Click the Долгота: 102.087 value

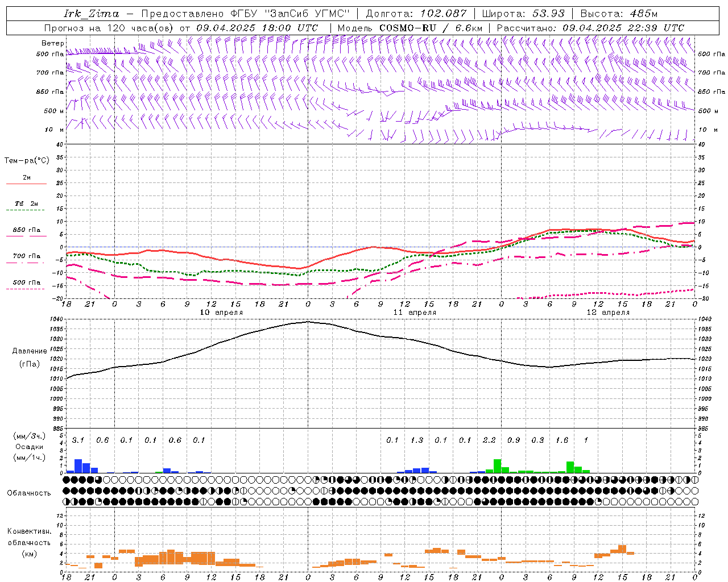coord(416,14)
